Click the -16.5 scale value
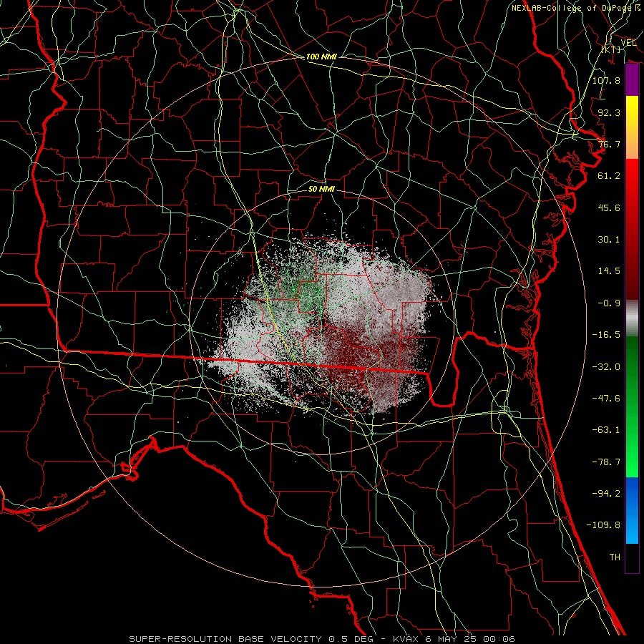 606,335
